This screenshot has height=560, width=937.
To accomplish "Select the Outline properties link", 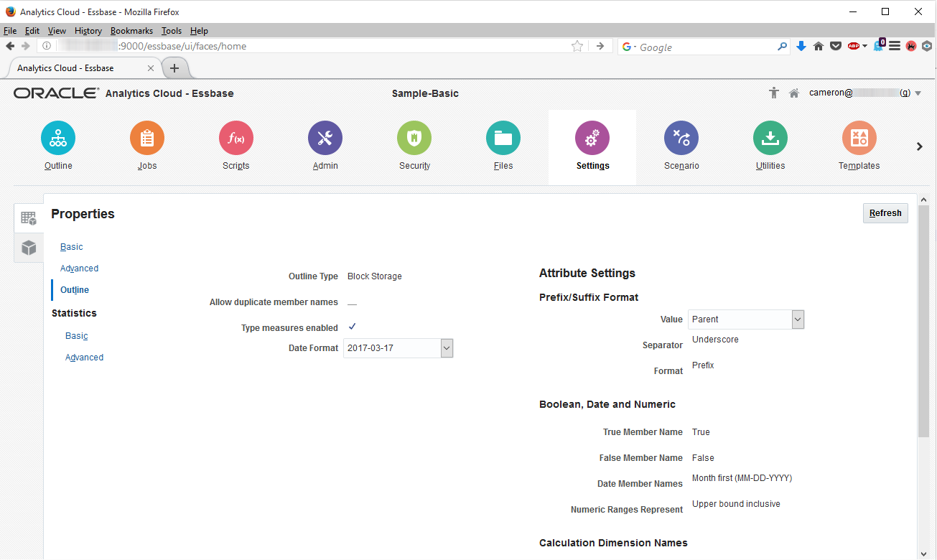I will [75, 290].
